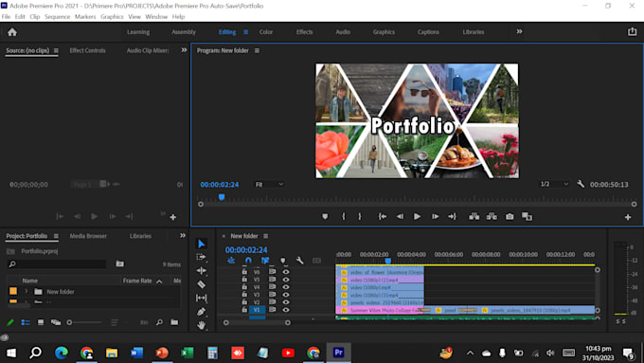Open the Sequence menu
This screenshot has width=644, height=363.
(57, 16)
